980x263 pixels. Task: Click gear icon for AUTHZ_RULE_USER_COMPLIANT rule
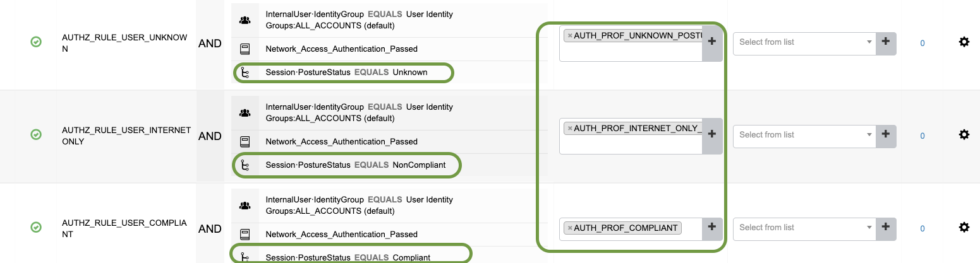click(964, 227)
